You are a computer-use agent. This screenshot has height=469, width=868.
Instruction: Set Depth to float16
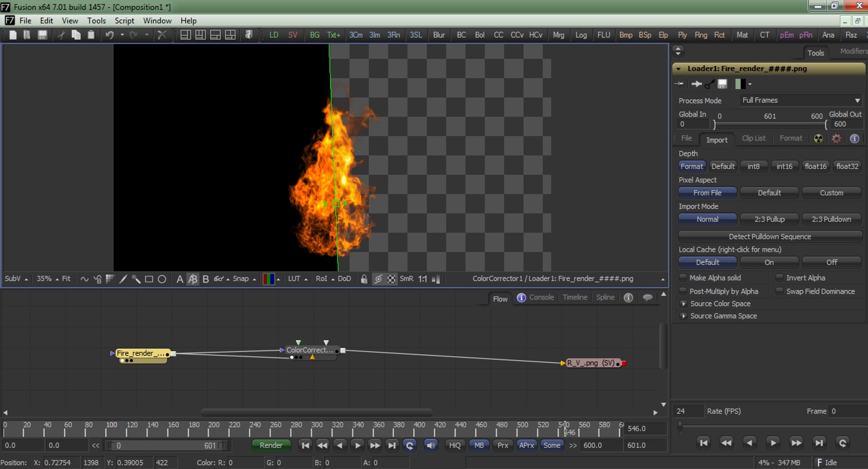tap(816, 166)
